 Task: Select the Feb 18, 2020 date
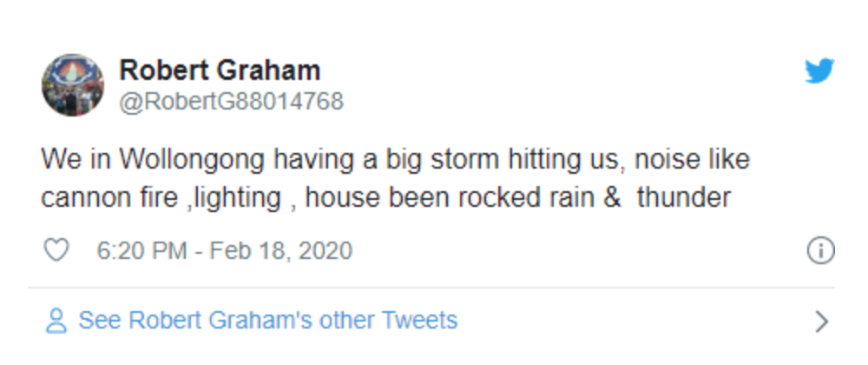(x=281, y=250)
